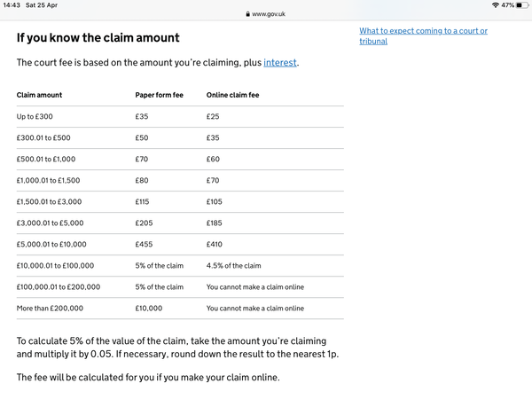Click the £185 online claim fee cell

pos(214,223)
